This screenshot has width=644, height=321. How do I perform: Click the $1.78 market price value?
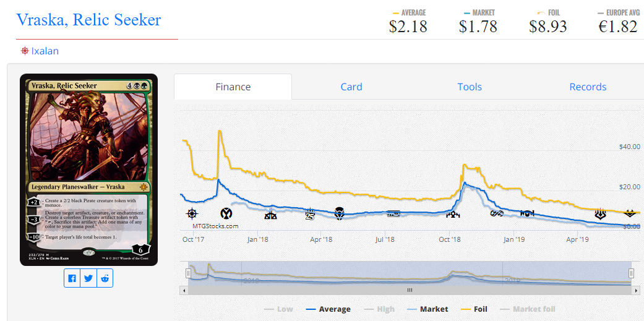(478, 27)
